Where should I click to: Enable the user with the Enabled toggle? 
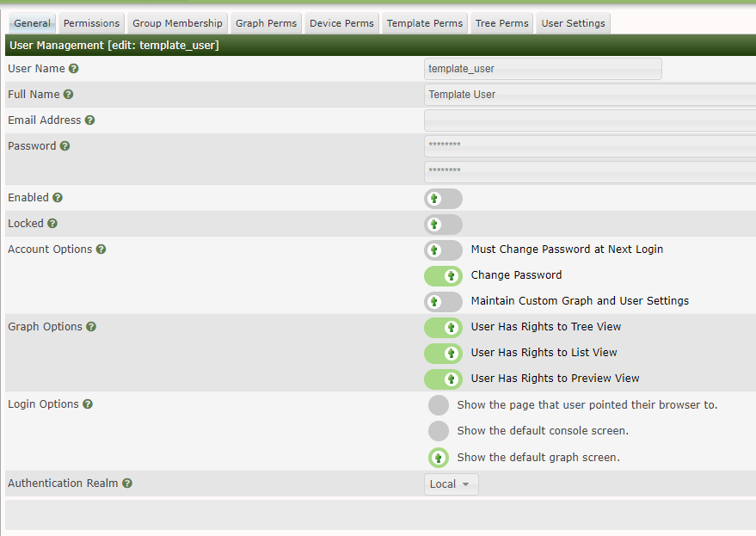[x=443, y=199]
